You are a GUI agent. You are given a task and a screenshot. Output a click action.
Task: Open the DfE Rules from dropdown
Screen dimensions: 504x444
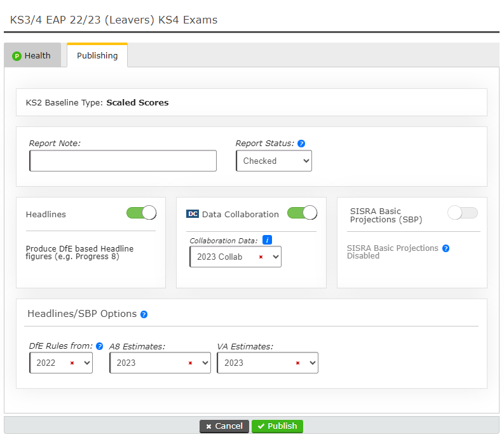tap(61, 363)
